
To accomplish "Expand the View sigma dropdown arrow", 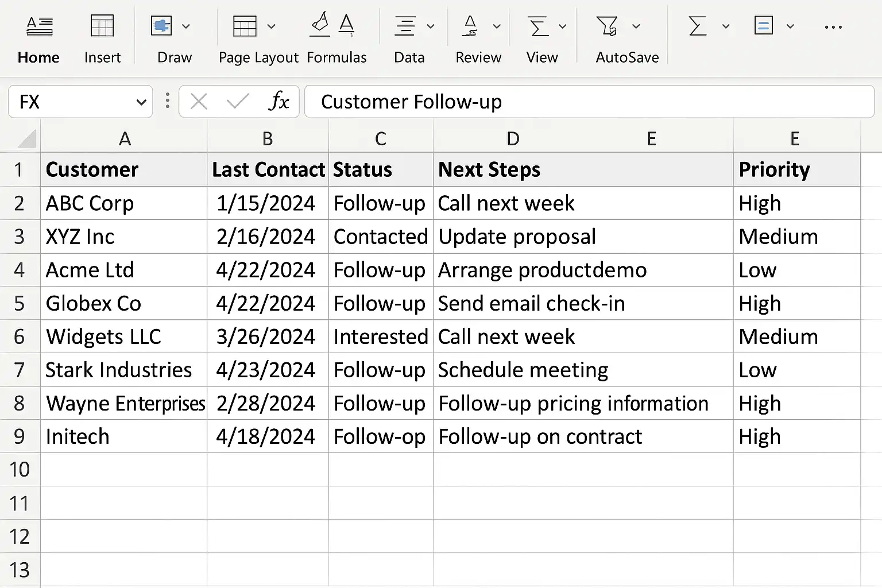I will pos(563,26).
